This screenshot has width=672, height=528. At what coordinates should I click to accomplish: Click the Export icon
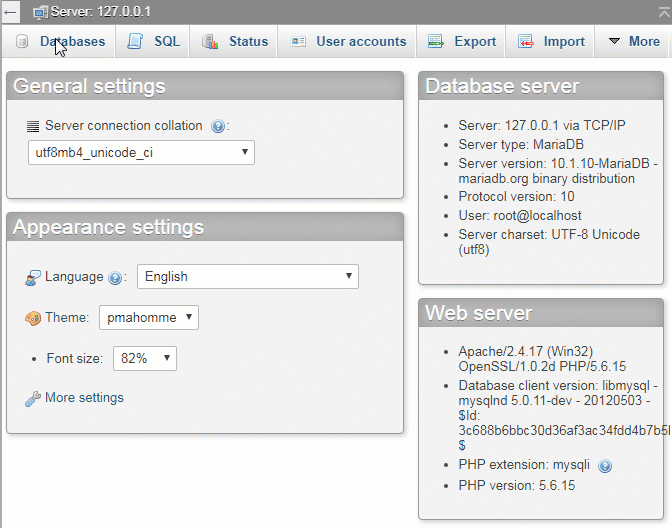tap(436, 42)
